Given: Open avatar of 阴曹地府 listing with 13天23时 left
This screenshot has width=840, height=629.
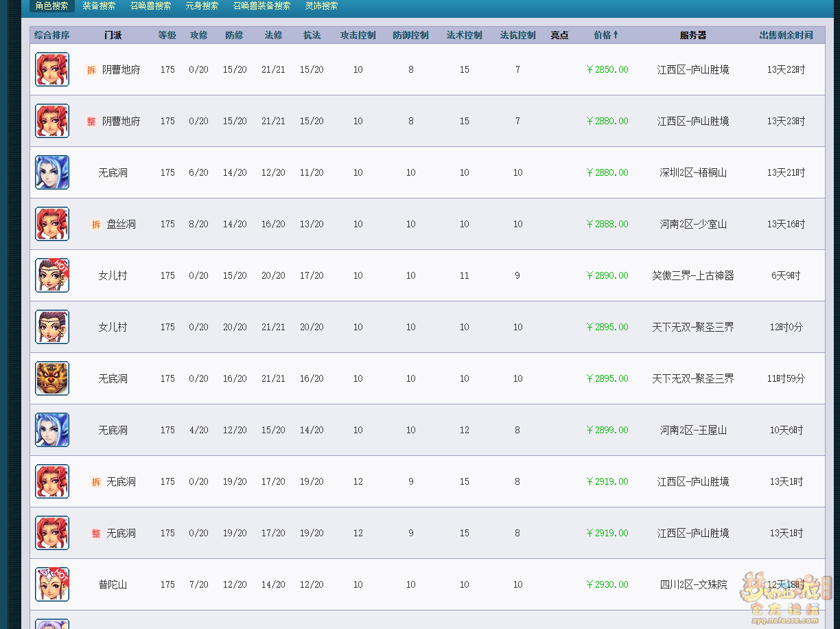Looking at the screenshot, I should pyautogui.click(x=52, y=121).
